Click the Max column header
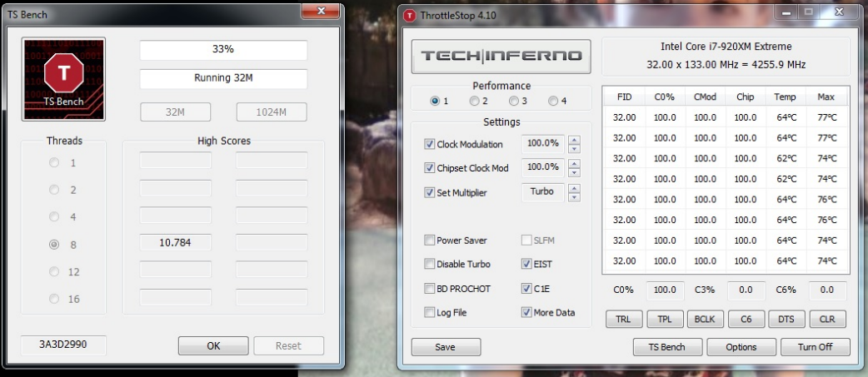The width and height of the screenshot is (868, 377). [826, 97]
